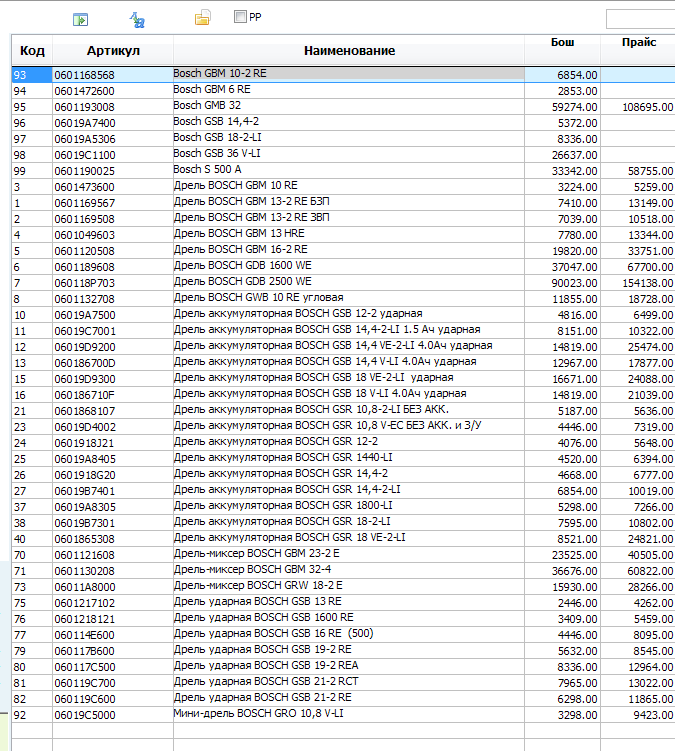Select row Дрель ударная BOSCH GSB 19-2 REA
675x751 pixels.
coord(343,667)
